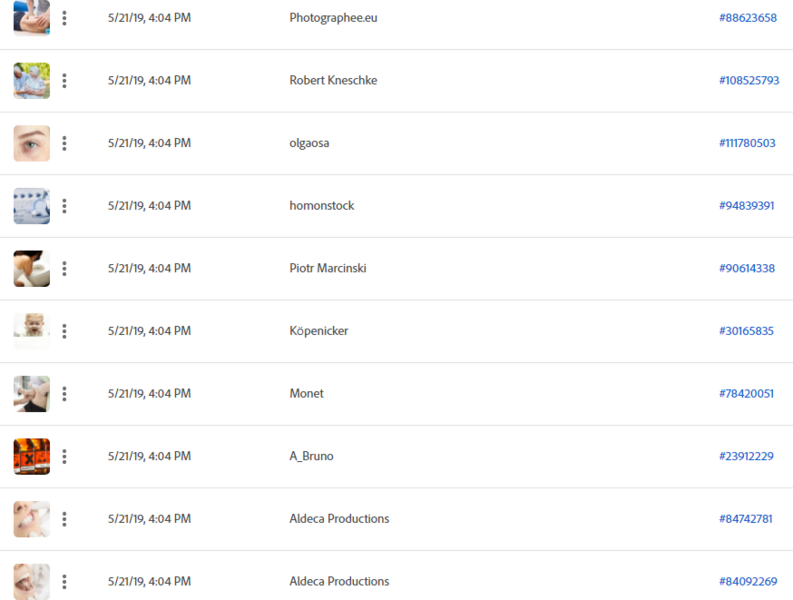The image size is (793, 600).
Task: Open the three-dot menu for Köpenicker
Action: click(64, 331)
